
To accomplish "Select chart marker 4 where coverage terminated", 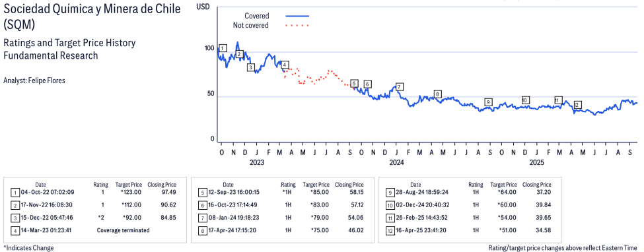I will pos(285,65).
